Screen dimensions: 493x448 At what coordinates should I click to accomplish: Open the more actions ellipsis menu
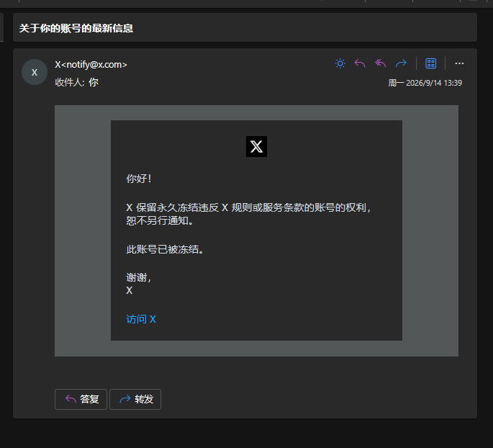459,63
